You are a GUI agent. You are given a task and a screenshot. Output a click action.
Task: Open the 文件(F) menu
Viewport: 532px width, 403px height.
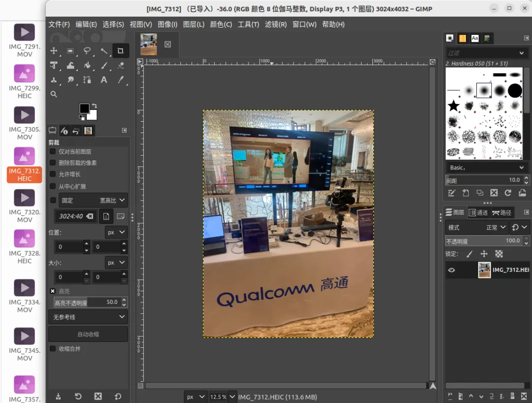tap(59, 25)
